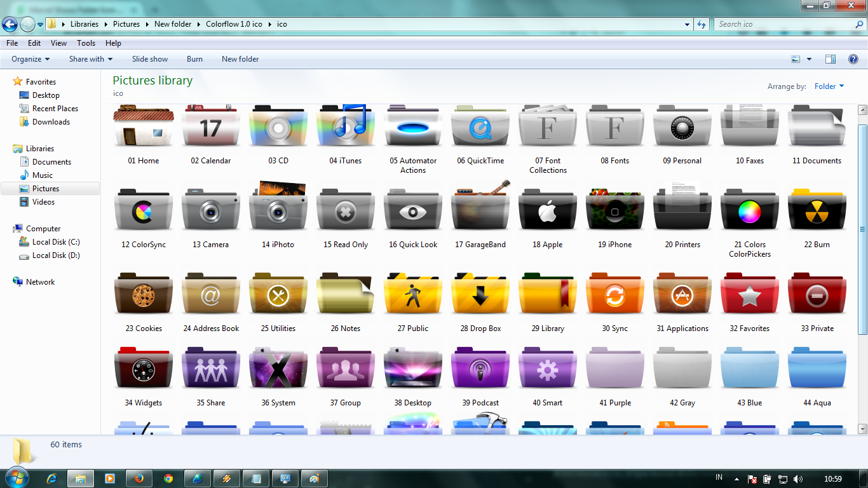Select the 02 Calendar folder icon
The image size is (868, 488).
point(211,127)
